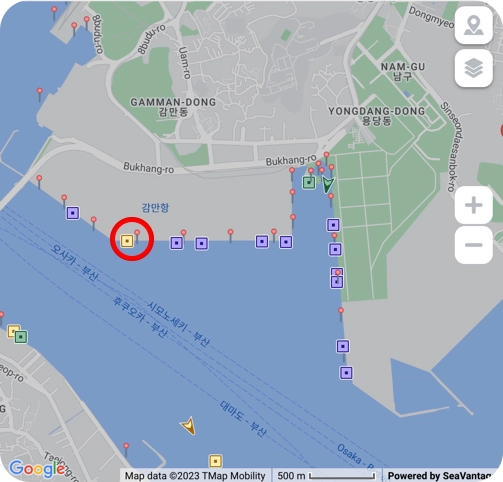Click the 500 m scale bar
The height and width of the screenshot is (482, 503).
point(327,476)
